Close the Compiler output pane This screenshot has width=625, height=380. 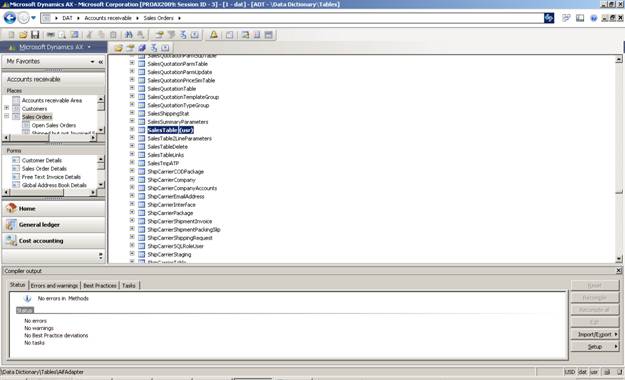[x=619, y=271]
